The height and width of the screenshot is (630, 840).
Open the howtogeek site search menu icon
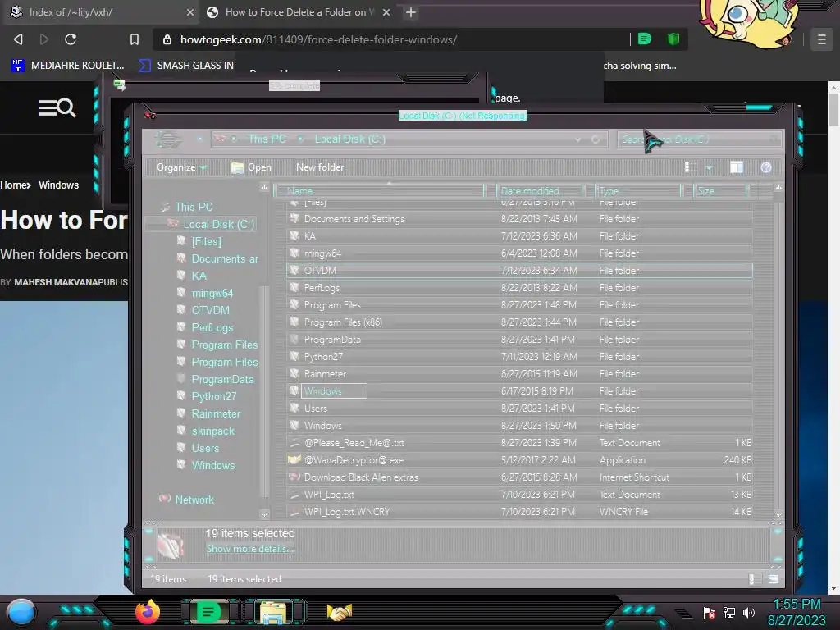tap(57, 107)
